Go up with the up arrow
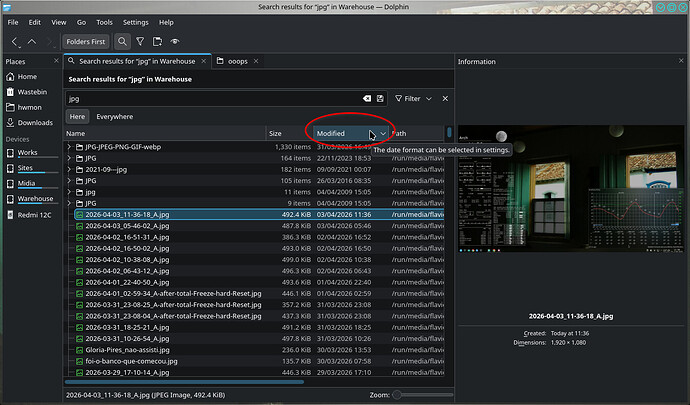This screenshot has height=405, width=690. [33, 42]
